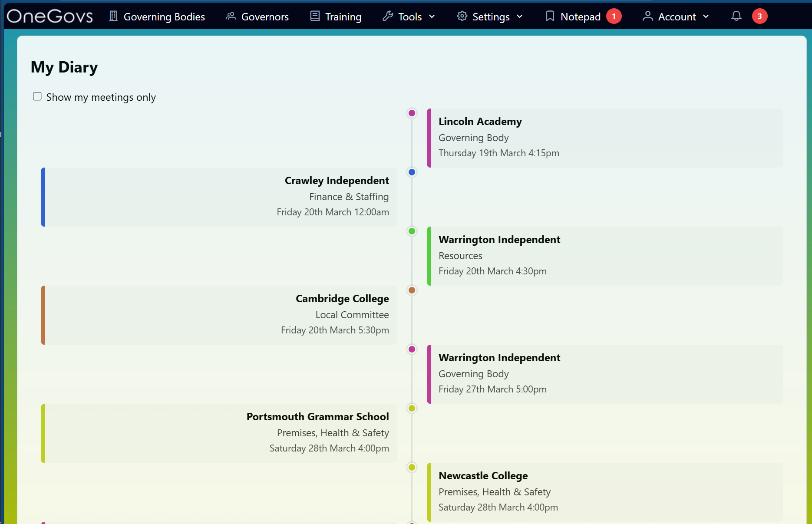Click the timeline dot for Newcastle College
This screenshot has height=524, width=812.
click(x=412, y=468)
